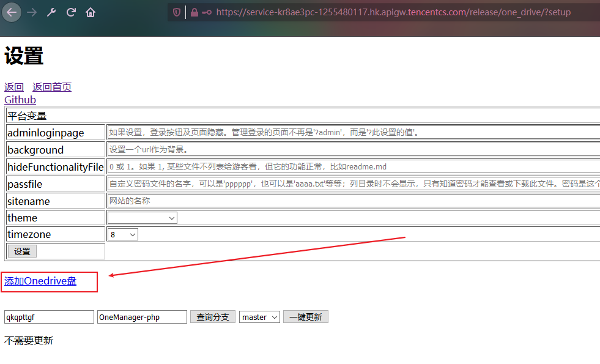The height and width of the screenshot is (364, 600).
Task: Open the master branch dropdown
Action: pos(259,317)
